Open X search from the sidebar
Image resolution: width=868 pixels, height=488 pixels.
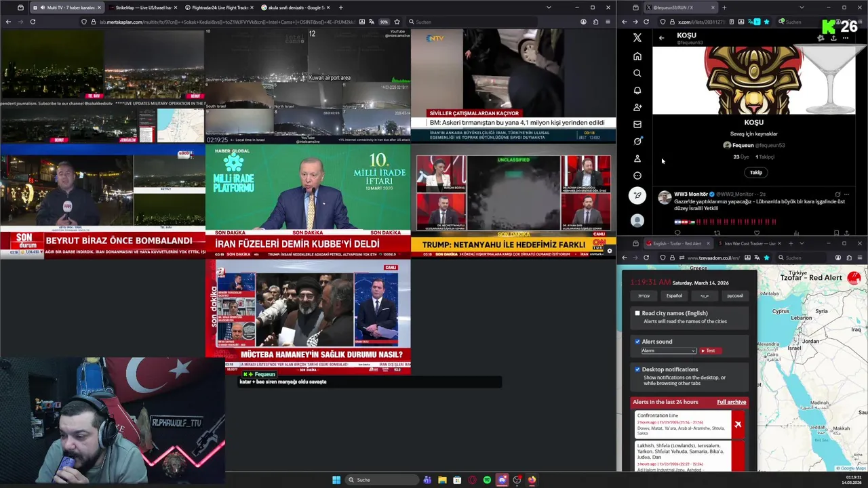(637, 73)
